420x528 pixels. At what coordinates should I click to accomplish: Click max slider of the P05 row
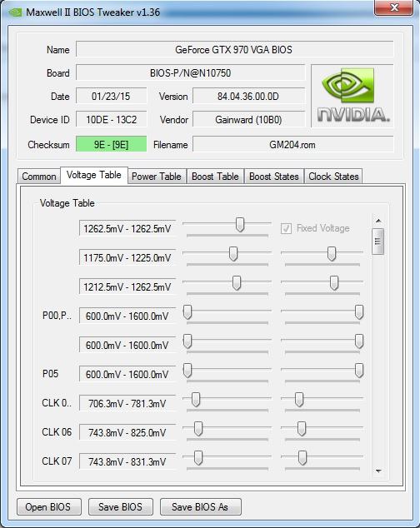pyautogui.click(x=359, y=371)
